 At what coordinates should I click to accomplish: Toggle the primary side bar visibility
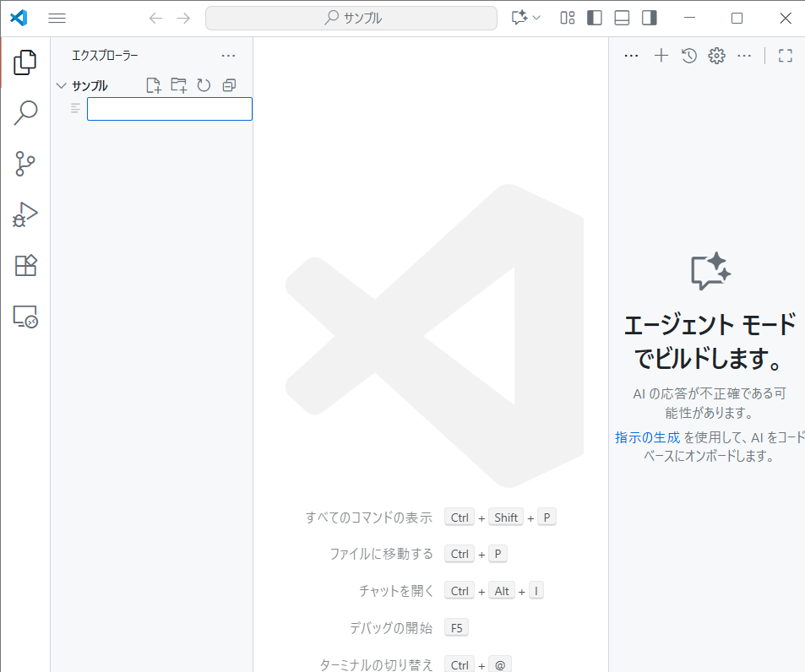[595, 18]
